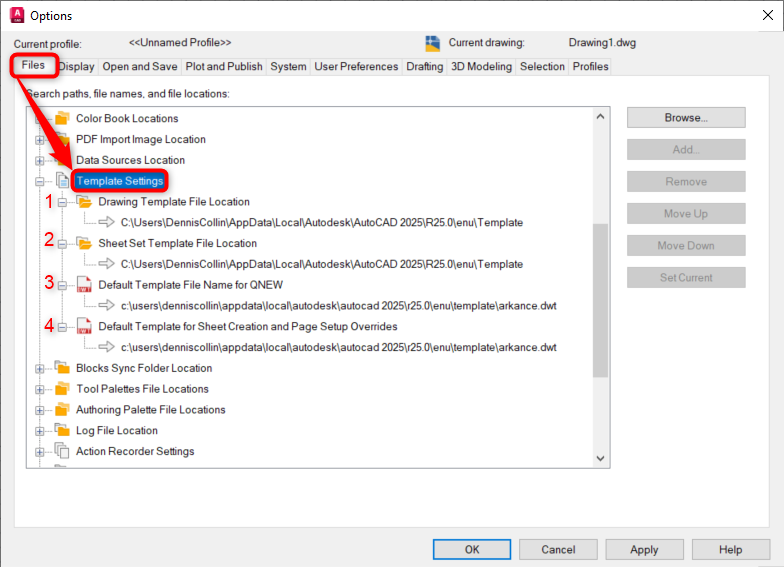The height and width of the screenshot is (567, 784).
Task: Expand the Tool Palettes File Locations node
Action: [x=40, y=390]
